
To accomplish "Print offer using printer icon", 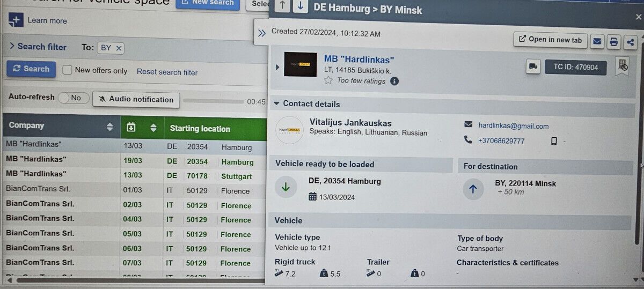I will pos(614,42).
